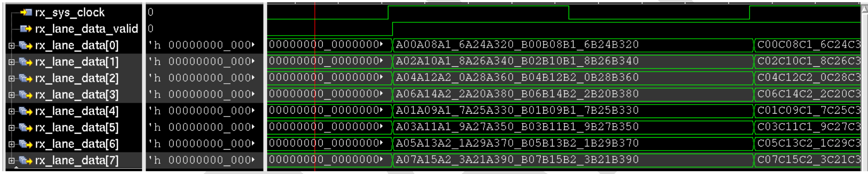Select the rx_sys_clock signal name
This screenshot has width=868, height=174.
click(70, 12)
